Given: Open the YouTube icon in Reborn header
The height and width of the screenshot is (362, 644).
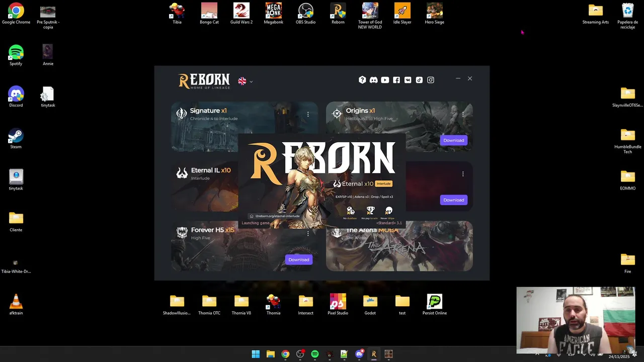Looking at the screenshot, I should tap(385, 80).
